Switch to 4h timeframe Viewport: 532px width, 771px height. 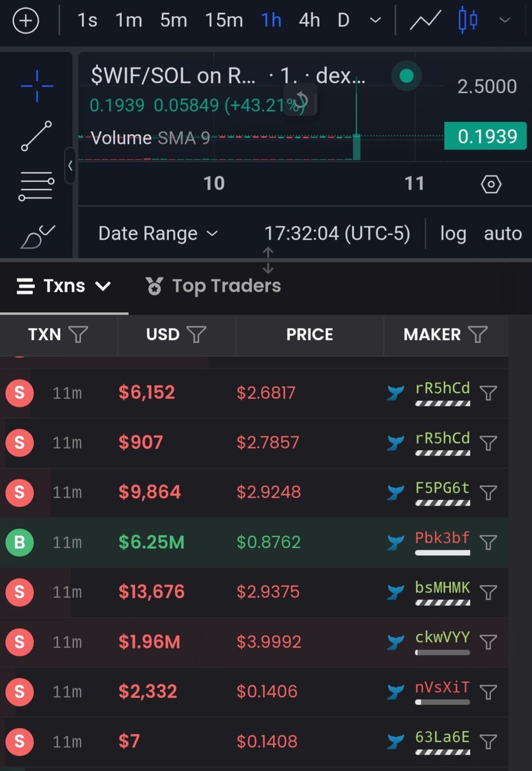pos(309,21)
